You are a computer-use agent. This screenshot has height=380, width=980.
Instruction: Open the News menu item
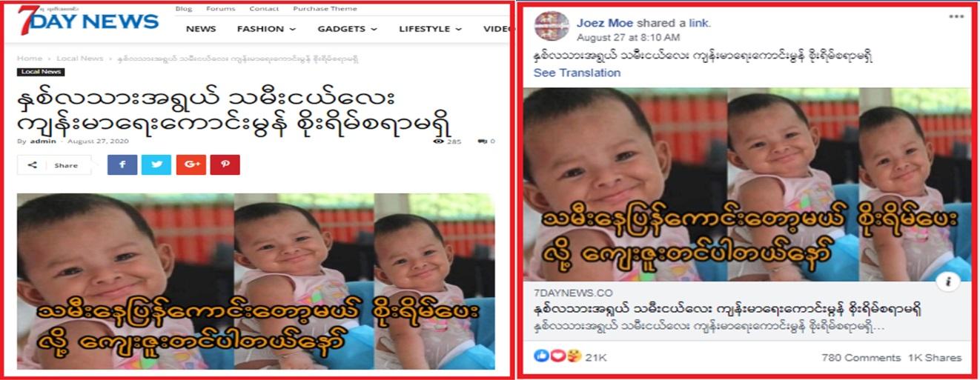[x=201, y=29]
